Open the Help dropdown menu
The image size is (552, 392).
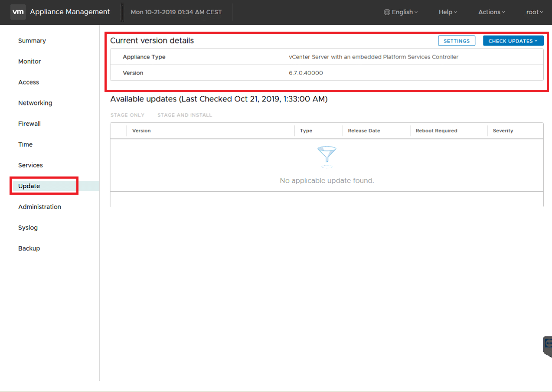448,12
